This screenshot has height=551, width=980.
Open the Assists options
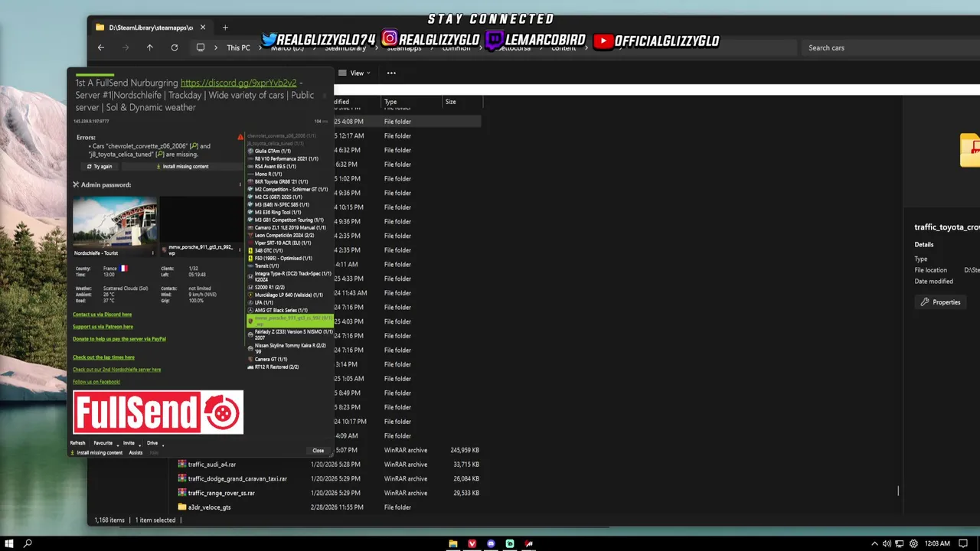[136, 452]
